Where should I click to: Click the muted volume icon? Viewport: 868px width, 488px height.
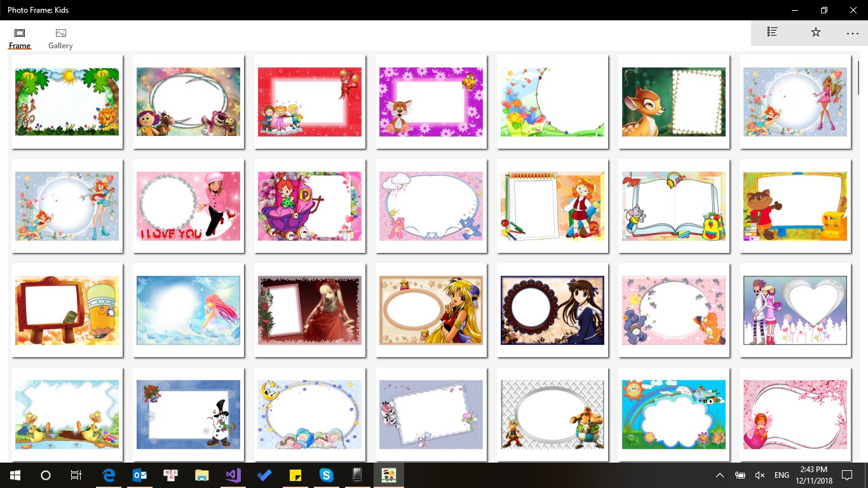point(760,475)
